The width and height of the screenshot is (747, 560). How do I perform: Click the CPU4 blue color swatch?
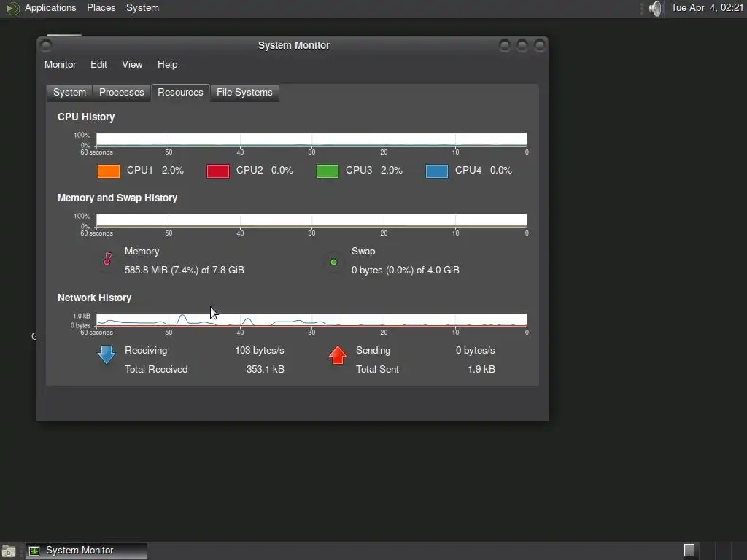click(x=437, y=171)
